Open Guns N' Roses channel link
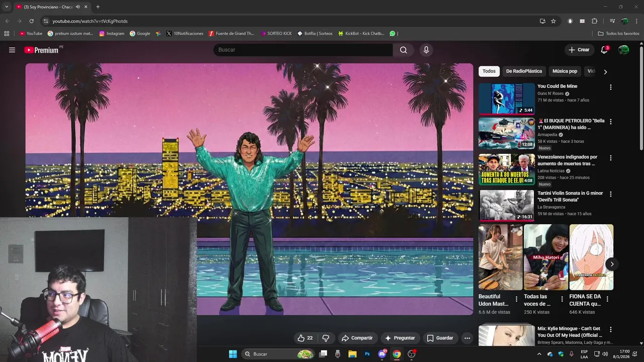This screenshot has height=362, width=644. (550, 94)
